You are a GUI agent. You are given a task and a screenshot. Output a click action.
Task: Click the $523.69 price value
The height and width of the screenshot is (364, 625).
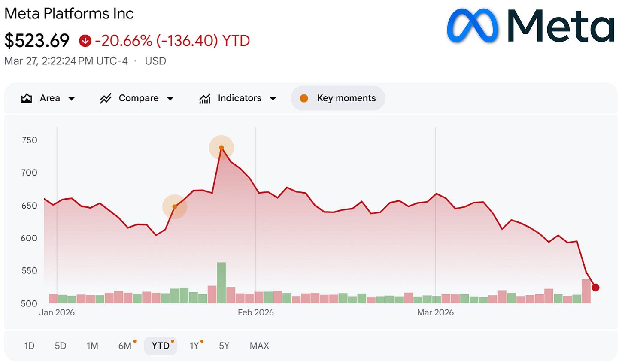37,41
